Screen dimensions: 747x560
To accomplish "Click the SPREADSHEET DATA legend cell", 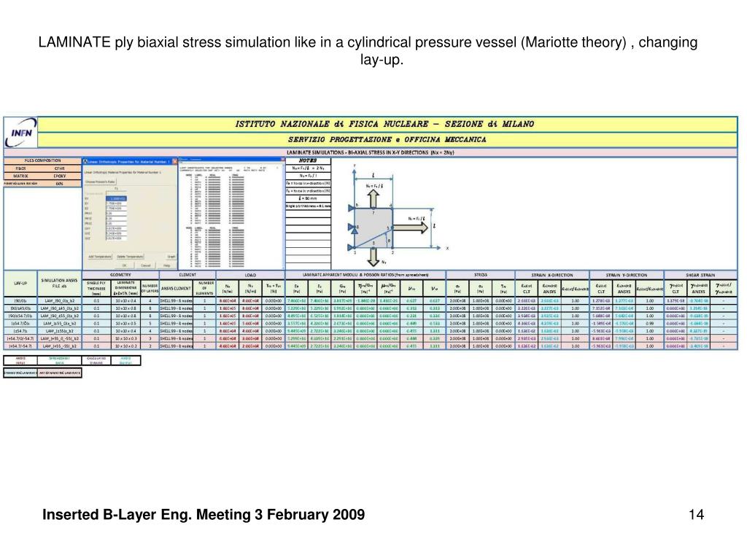I will [x=60, y=360].
